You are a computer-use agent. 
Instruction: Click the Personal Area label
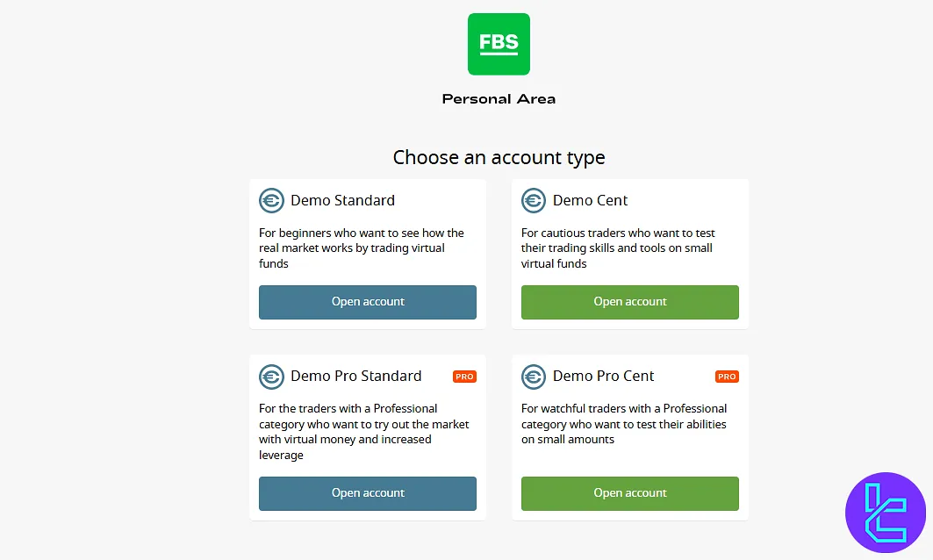coord(499,98)
